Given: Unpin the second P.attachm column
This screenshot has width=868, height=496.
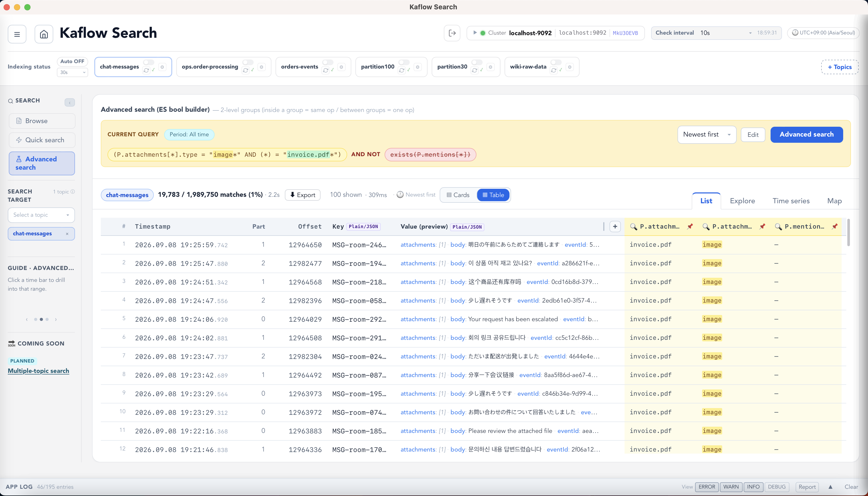Looking at the screenshot, I should pos(763,227).
